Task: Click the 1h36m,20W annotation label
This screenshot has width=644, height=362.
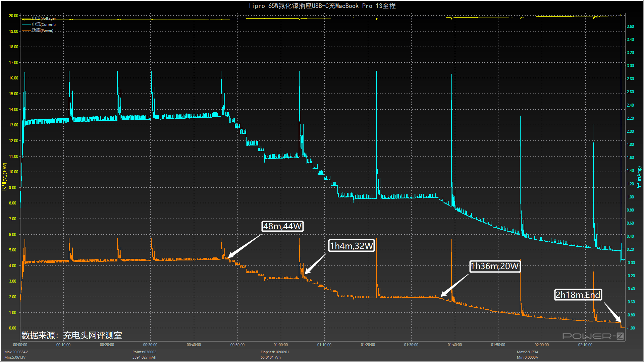Action: tap(495, 266)
